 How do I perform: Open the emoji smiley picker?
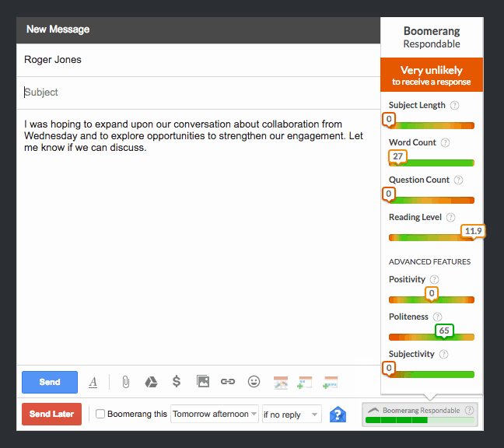pos(254,381)
